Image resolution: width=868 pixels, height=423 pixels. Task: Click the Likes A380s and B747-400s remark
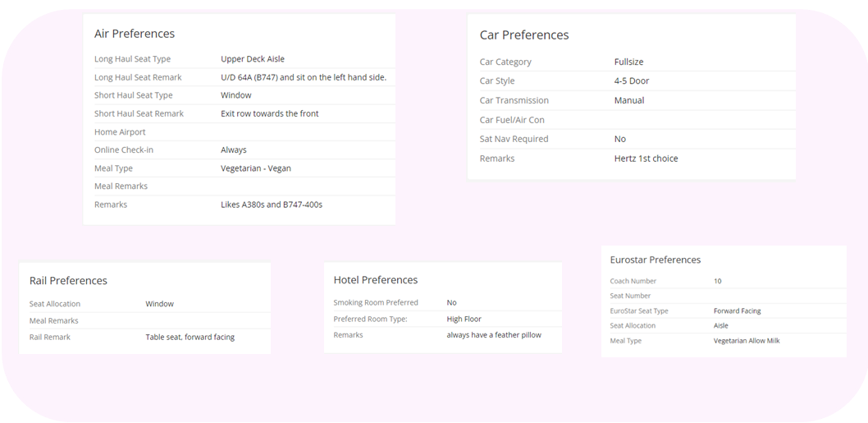point(272,205)
